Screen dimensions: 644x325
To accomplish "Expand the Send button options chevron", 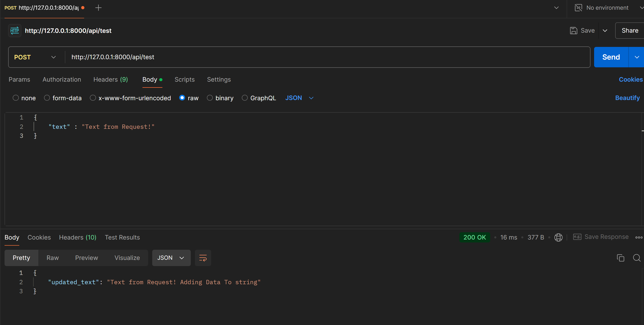I will (x=637, y=57).
